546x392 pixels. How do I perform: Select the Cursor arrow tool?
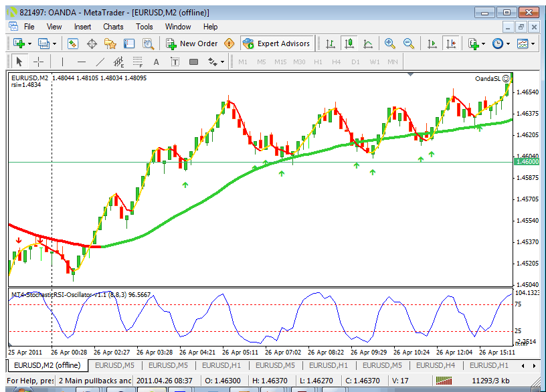click(19, 62)
